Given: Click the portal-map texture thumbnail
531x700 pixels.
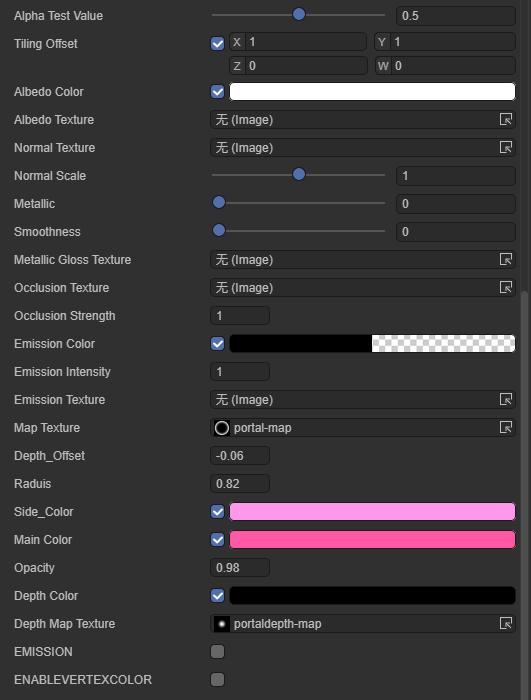Looking at the screenshot, I should 222,428.
